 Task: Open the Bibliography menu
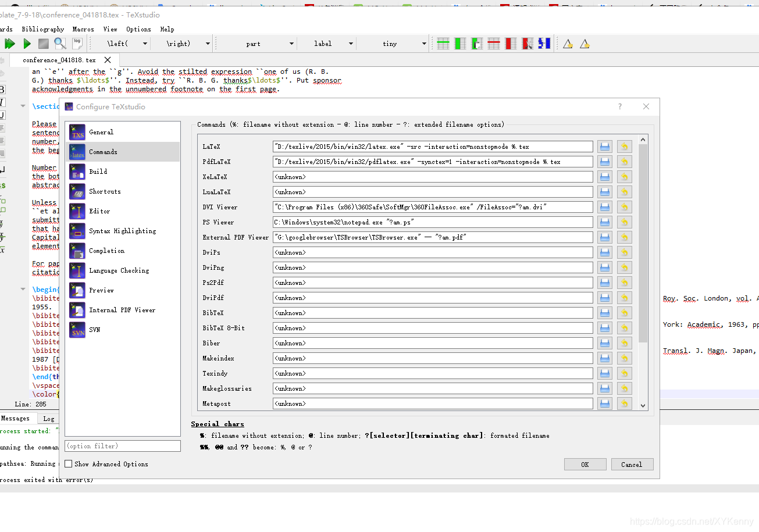coord(43,29)
